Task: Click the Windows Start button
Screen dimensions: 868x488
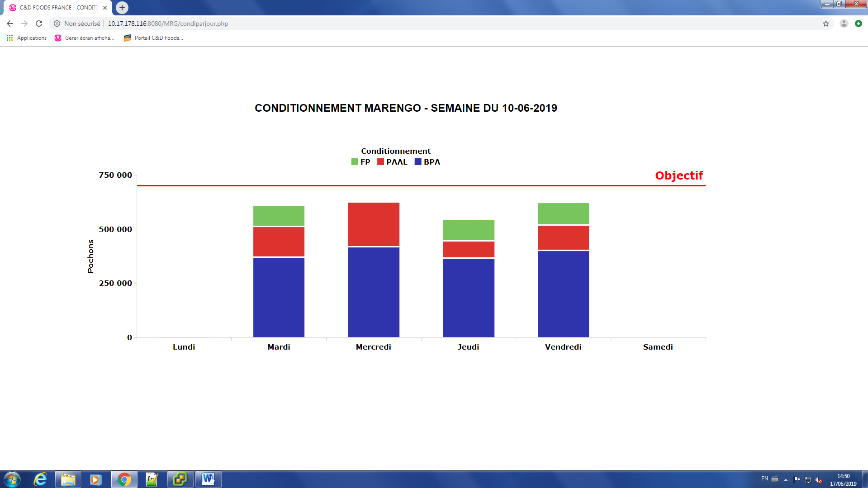Action: (x=12, y=479)
